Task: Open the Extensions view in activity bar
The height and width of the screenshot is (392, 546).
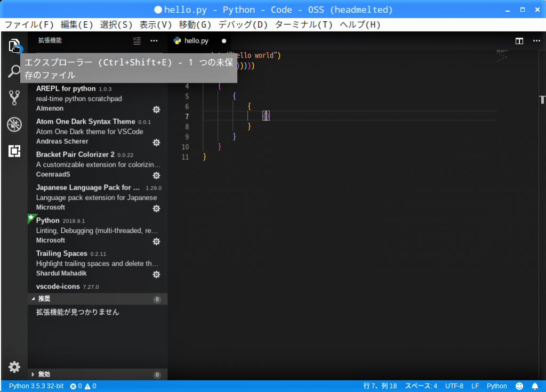Action: click(14, 151)
